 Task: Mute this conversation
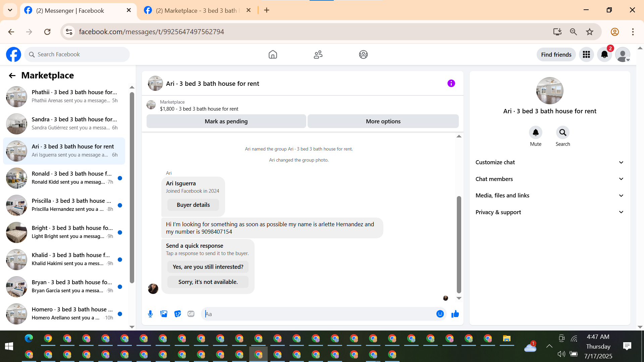[535, 133]
